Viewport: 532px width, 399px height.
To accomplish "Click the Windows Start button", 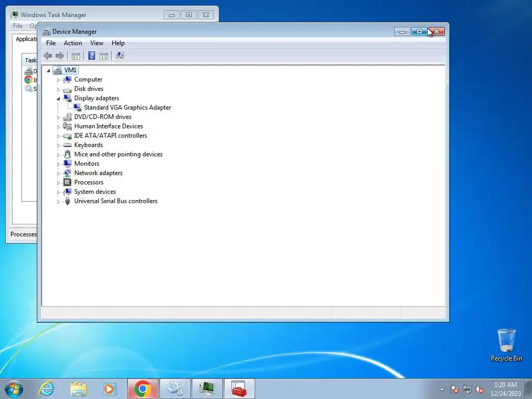I will 14,389.
